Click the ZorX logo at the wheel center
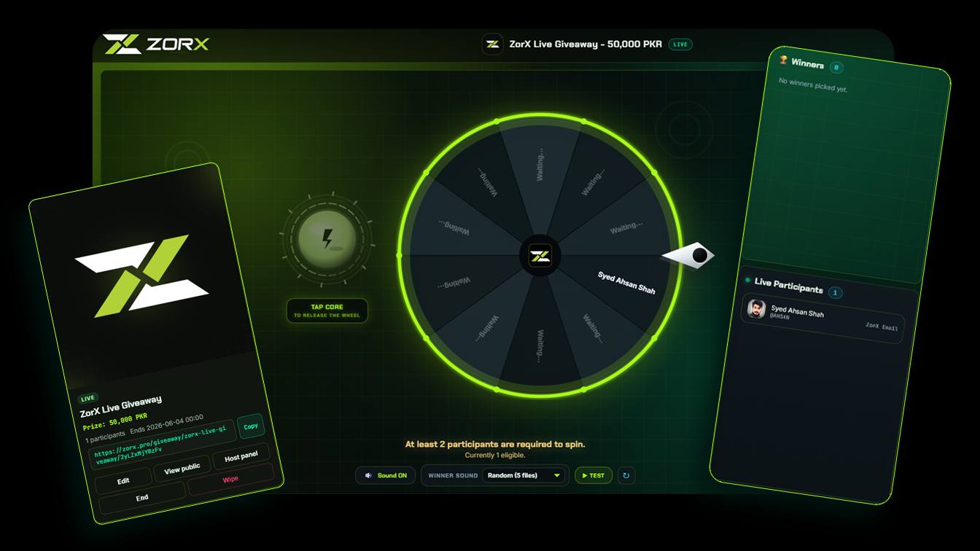Viewport: 980px width, 551px height. click(x=540, y=256)
